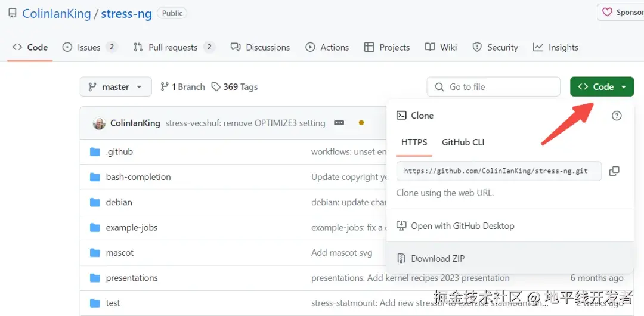Click the folder icon beside .github
This screenshot has height=316, width=644.
(95, 152)
